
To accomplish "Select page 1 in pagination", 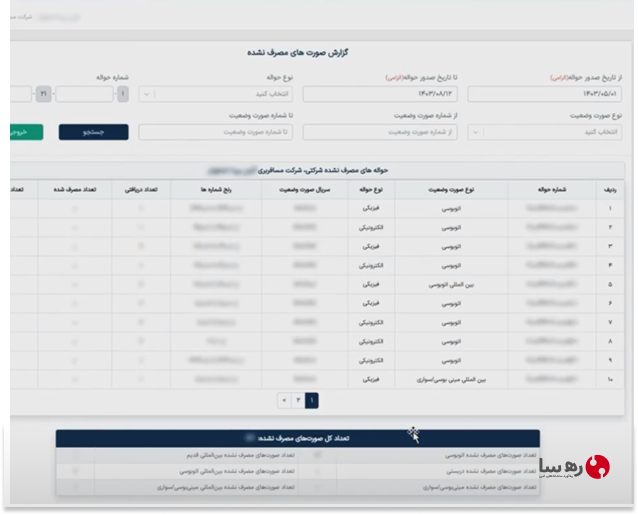I will (x=312, y=400).
